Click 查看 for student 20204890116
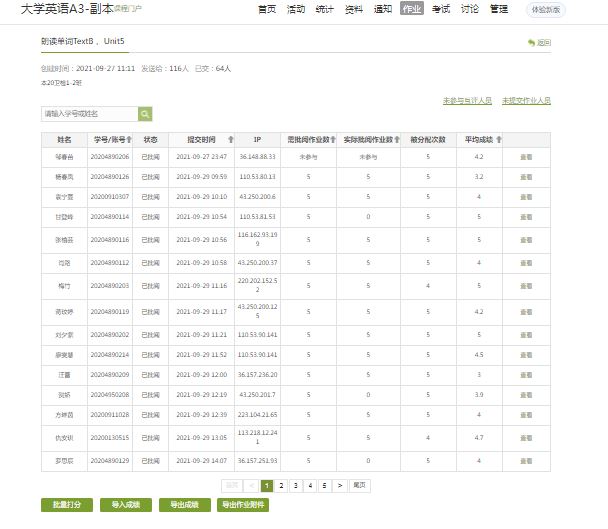The width and height of the screenshot is (608, 529). (526, 240)
